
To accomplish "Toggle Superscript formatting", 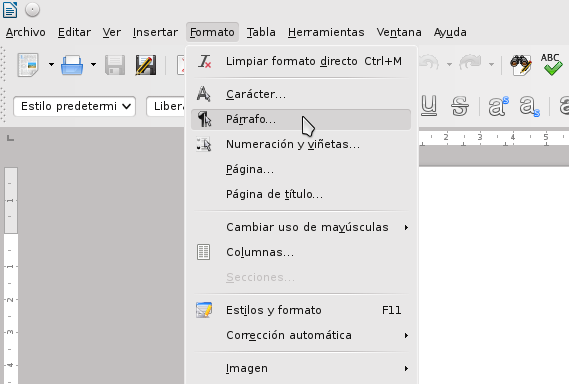I will (498, 106).
